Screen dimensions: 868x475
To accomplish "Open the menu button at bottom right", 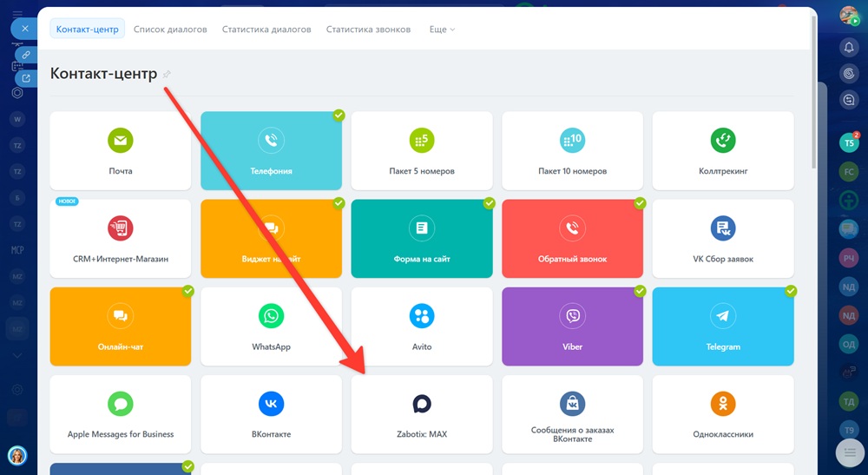I will click(x=850, y=452).
